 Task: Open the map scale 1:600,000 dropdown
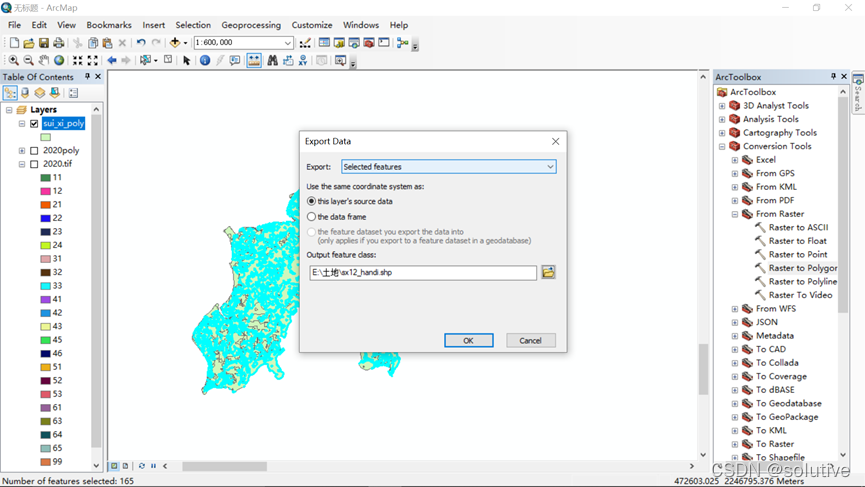click(x=287, y=42)
